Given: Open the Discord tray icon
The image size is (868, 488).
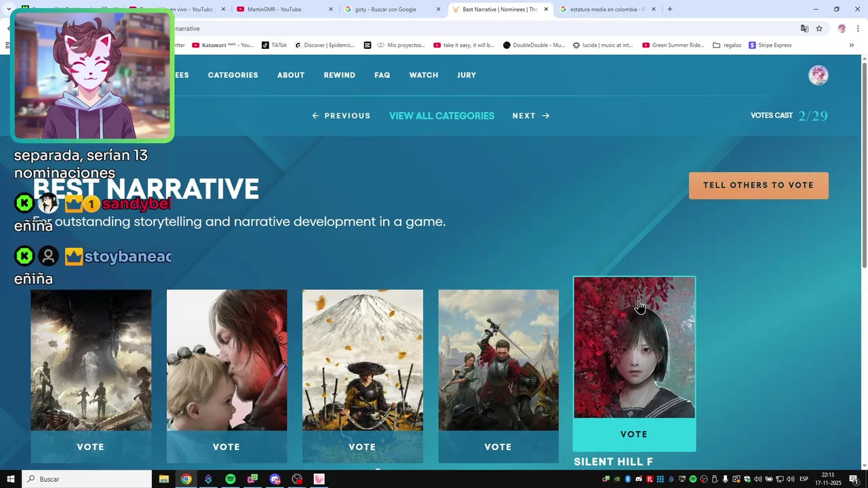Looking at the screenshot, I should [639, 479].
